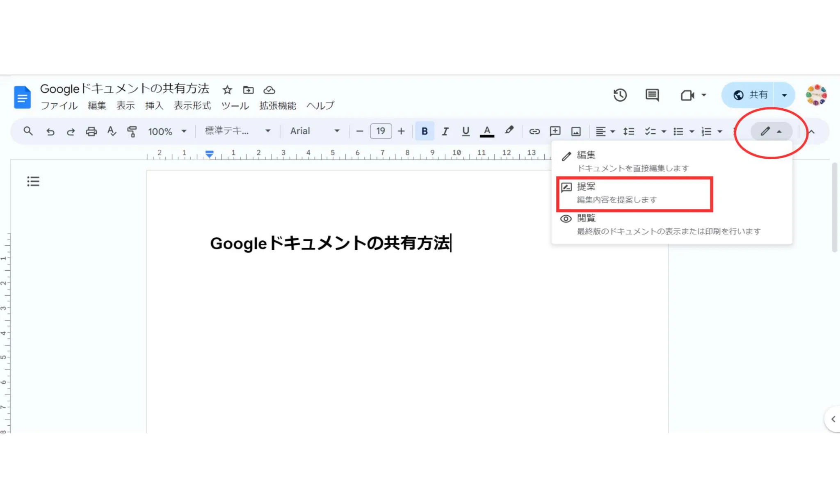This screenshot has height=504, width=840.
Task: Show the document outline list icon
Action: (33, 181)
